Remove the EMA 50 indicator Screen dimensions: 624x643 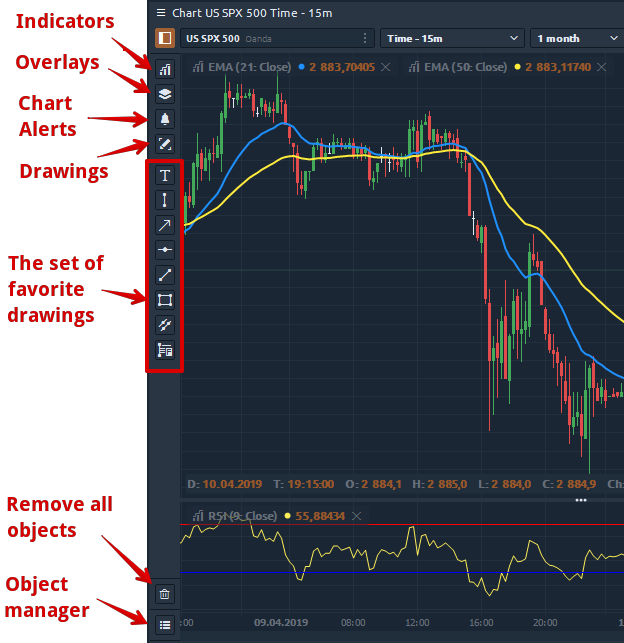[x=599, y=68]
